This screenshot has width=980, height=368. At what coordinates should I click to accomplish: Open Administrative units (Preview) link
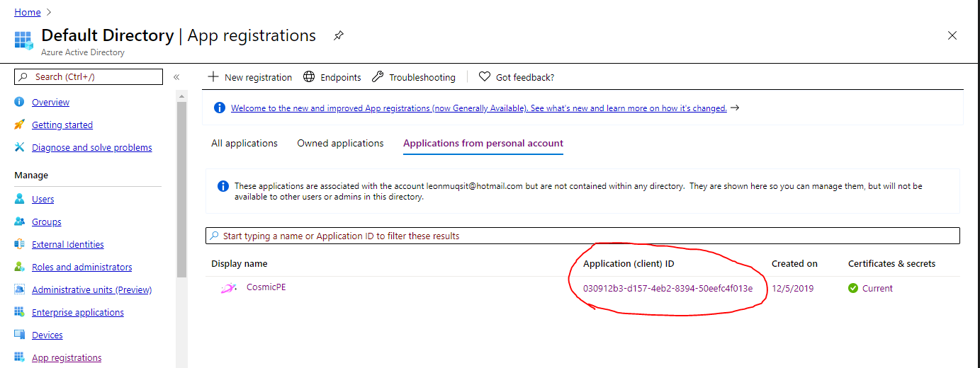tap(91, 289)
